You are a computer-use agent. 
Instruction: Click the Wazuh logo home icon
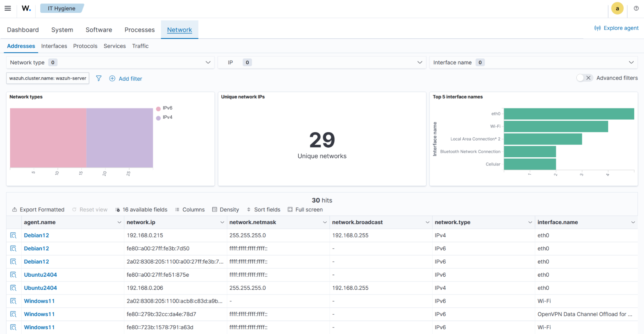tap(26, 8)
